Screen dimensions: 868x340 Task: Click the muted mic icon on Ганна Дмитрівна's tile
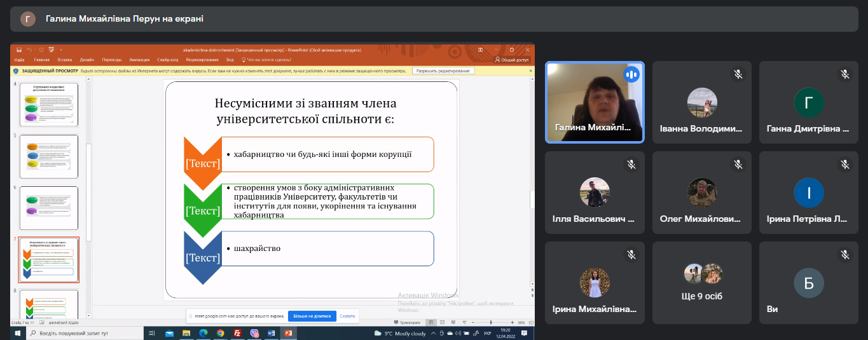click(x=845, y=74)
